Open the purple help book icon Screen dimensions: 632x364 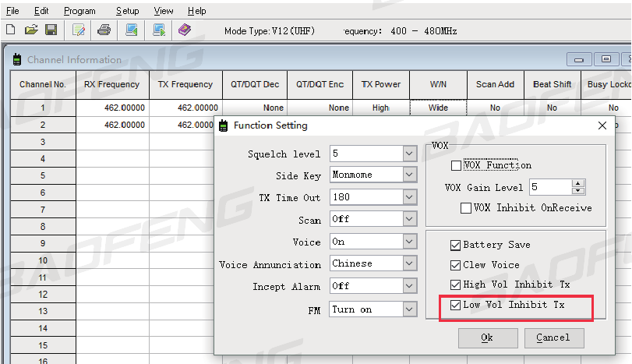(x=185, y=30)
